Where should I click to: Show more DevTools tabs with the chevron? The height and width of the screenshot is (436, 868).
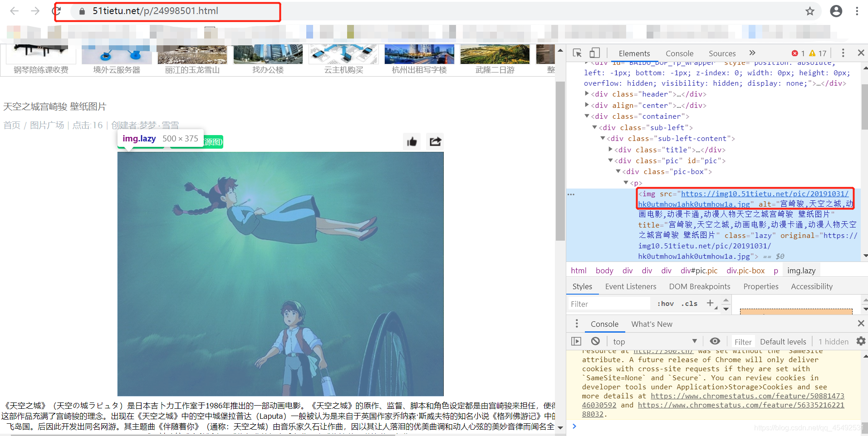click(752, 53)
